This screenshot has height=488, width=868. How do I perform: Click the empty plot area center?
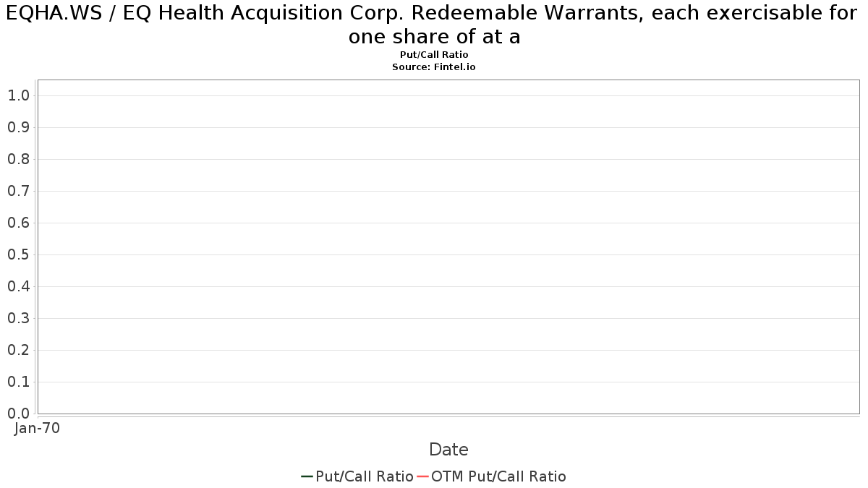448,247
